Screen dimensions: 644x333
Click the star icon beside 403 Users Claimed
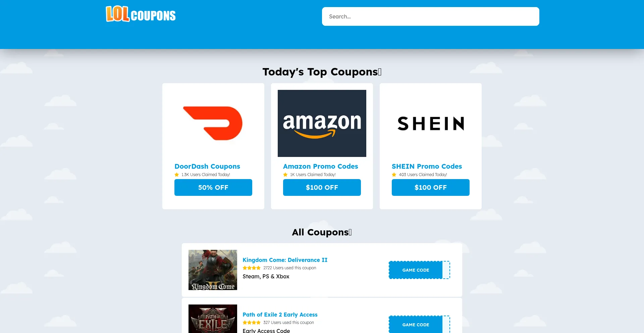pos(394,175)
